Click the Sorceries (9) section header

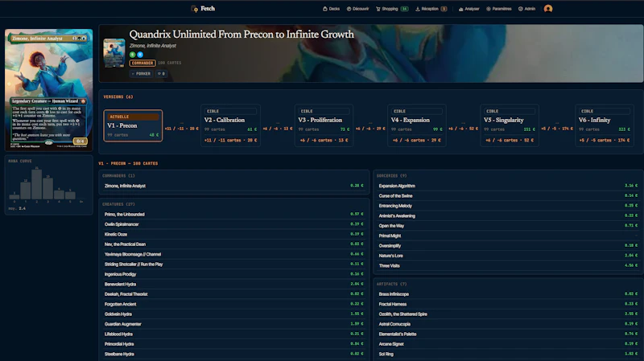[x=391, y=175]
